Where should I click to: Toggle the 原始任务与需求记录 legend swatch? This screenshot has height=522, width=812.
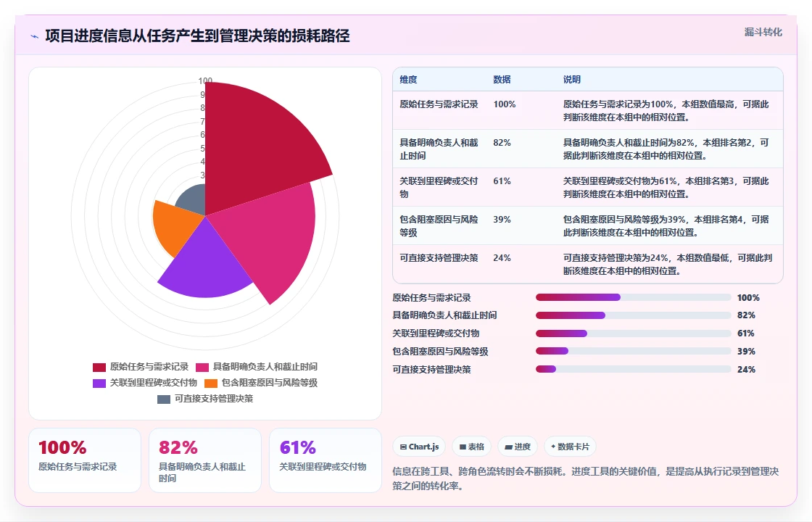99,367
